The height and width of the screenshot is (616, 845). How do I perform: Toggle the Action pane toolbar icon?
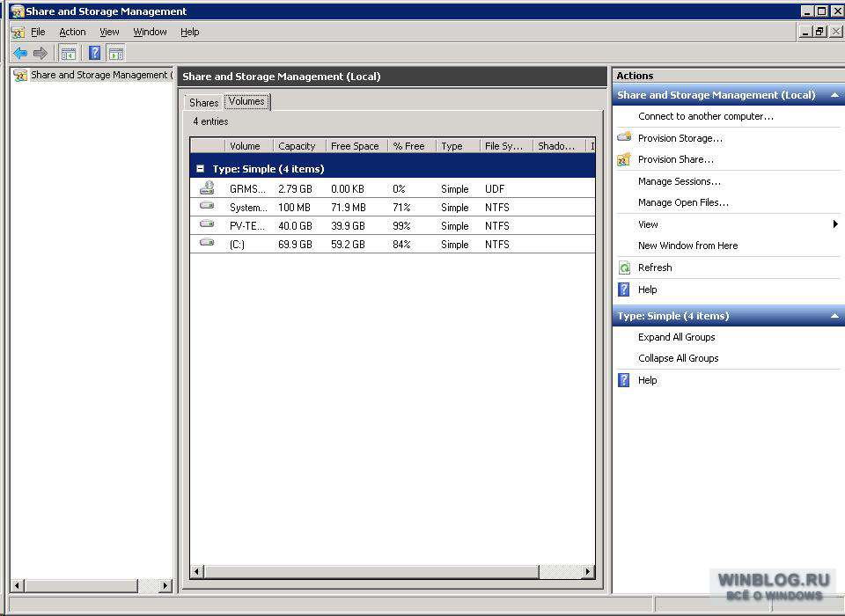(116, 53)
